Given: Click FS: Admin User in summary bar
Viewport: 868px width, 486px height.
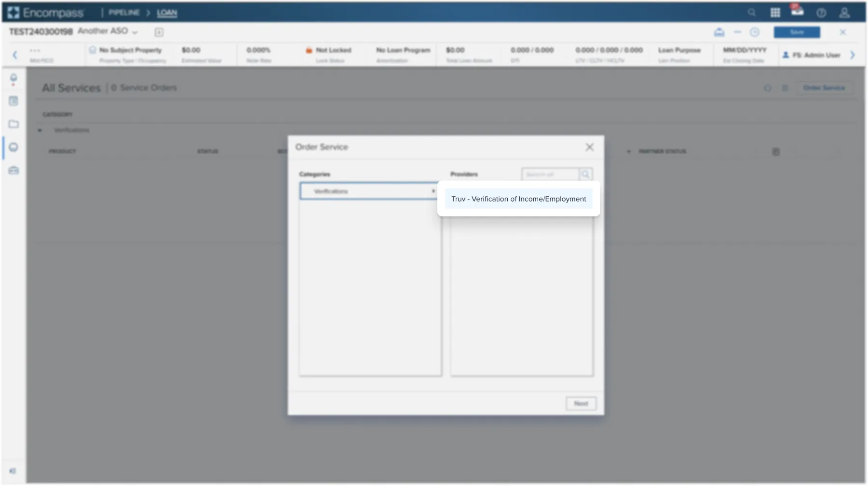Looking at the screenshot, I should point(811,55).
